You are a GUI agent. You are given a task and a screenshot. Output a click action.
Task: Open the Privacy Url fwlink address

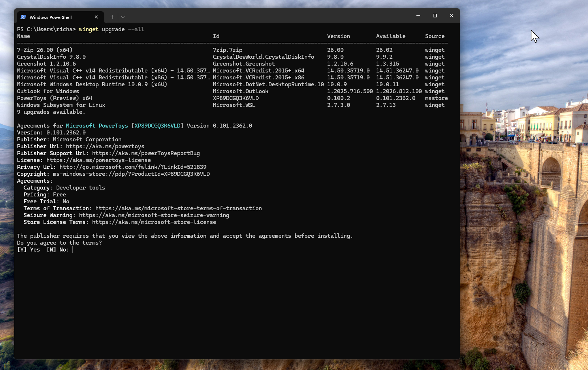[133, 167]
